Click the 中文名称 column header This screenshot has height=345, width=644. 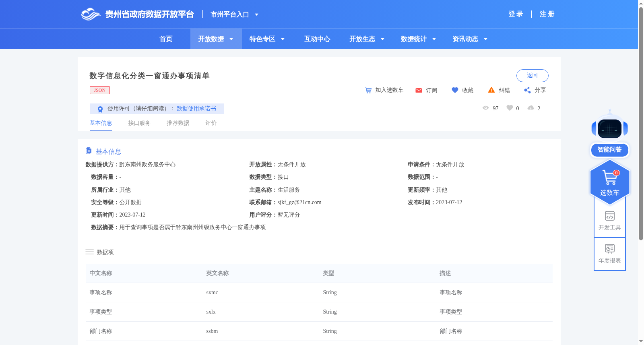pos(101,273)
